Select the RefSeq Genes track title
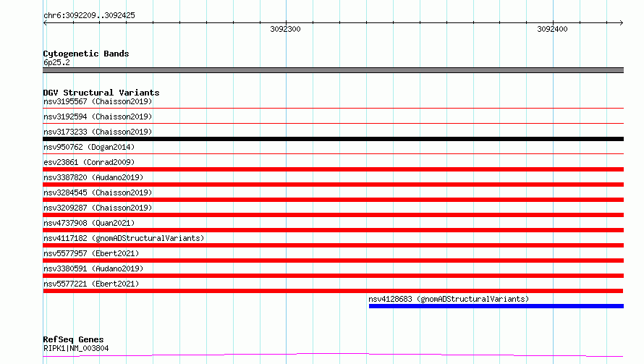 [x=73, y=339]
